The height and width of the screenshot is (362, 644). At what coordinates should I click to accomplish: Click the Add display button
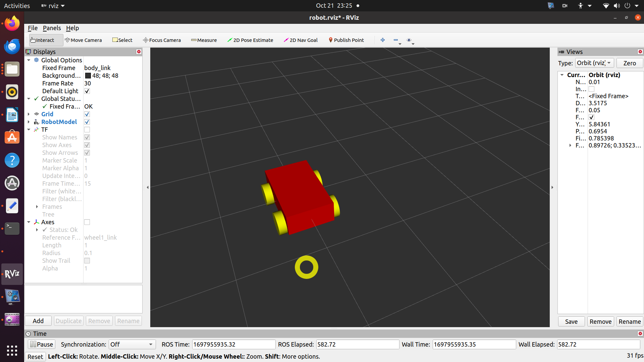tap(38, 321)
